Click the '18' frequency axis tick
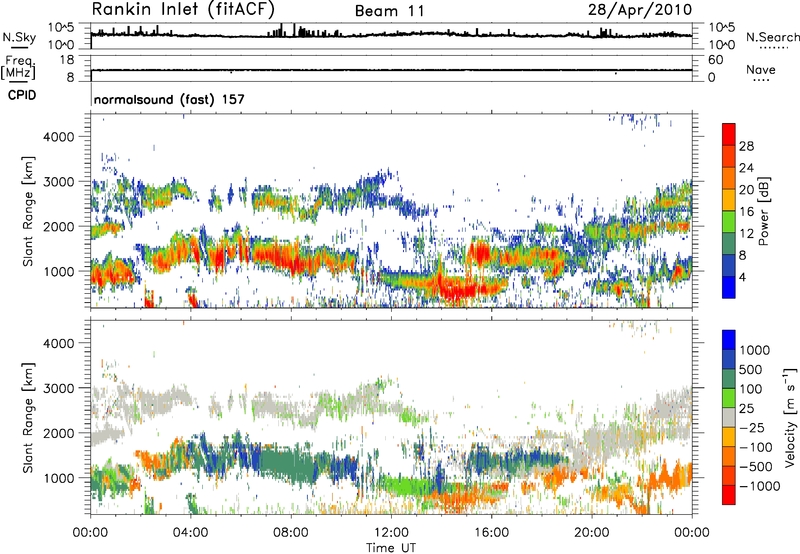This screenshot has height=554, width=800. pyautogui.click(x=66, y=60)
